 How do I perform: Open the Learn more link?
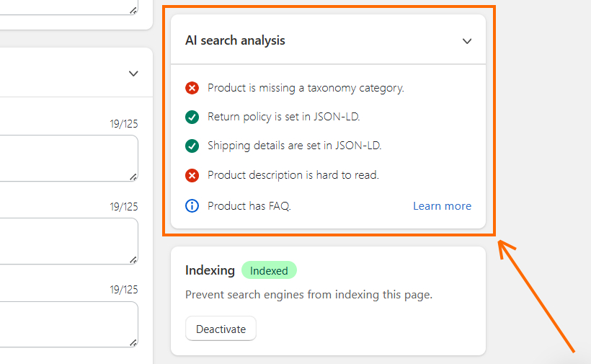click(x=442, y=205)
